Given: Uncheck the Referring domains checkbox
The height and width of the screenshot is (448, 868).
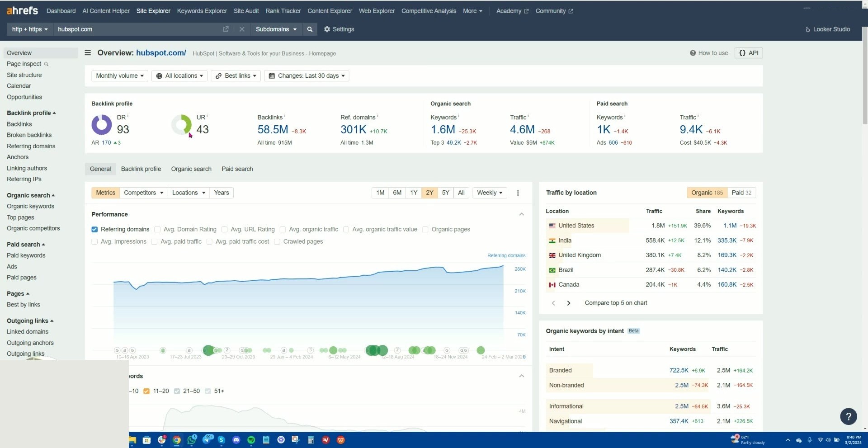Looking at the screenshot, I should pyautogui.click(x=94, y=230).
